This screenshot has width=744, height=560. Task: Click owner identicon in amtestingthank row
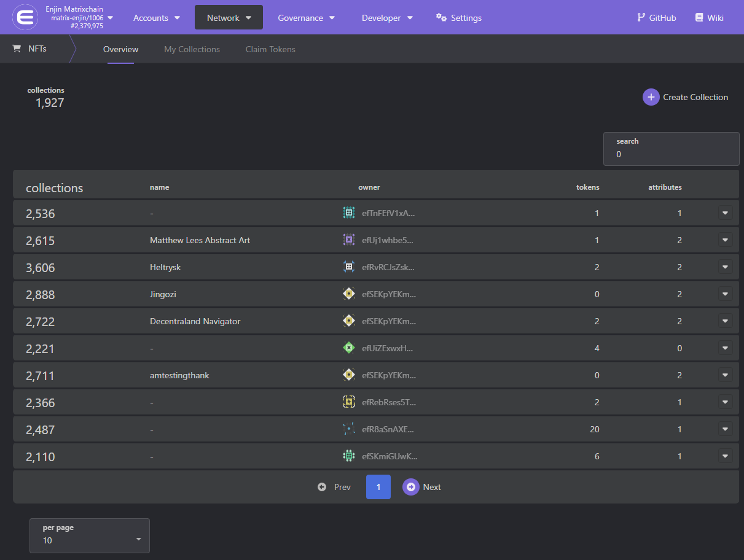point(349,375)
